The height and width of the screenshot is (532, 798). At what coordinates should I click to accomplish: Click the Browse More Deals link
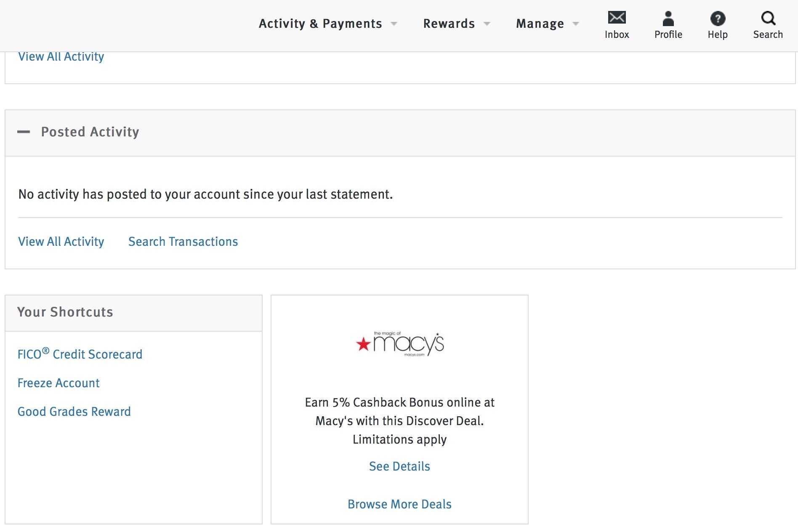pyautogui.click(x=399, y=504)
